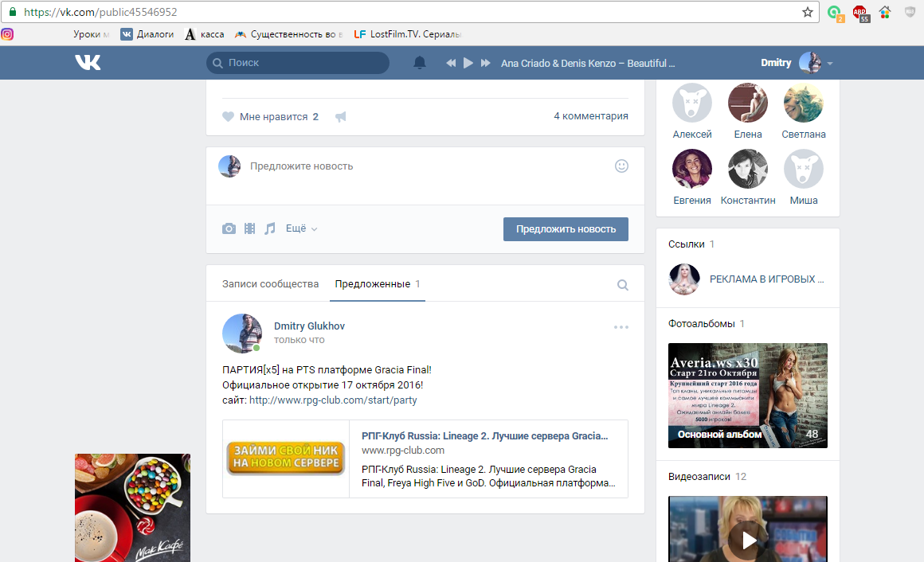Share the post with the megaphone icon

coord(341,117)
